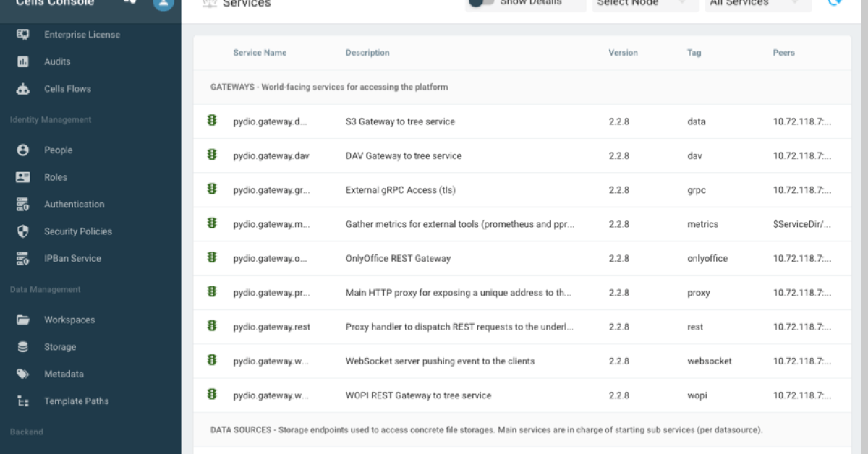This screenshot has width=868, height=454.
Task: Select service name pydio.gateway.dav
Action: point(271,156)
